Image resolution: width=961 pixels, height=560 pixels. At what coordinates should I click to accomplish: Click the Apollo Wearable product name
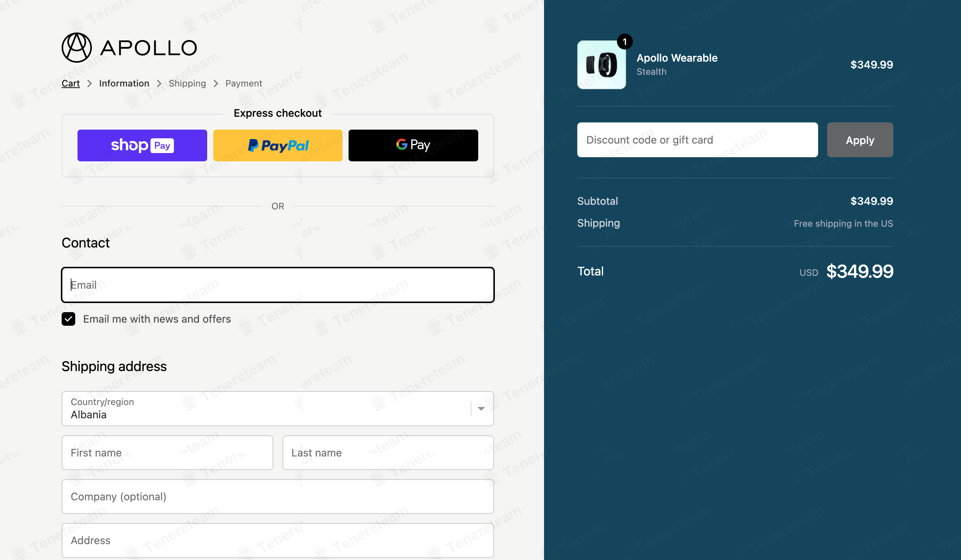(677, 58)
